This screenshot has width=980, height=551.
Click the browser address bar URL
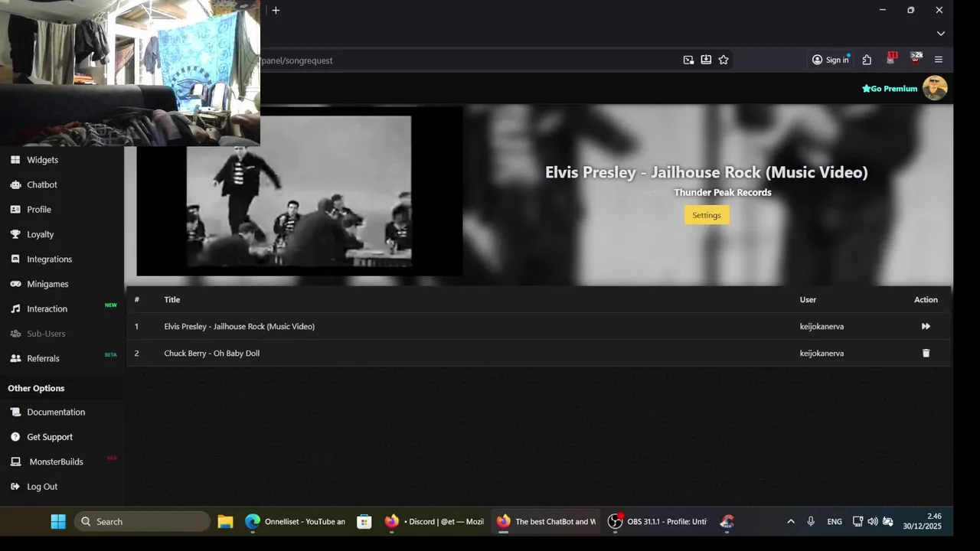click(297, 60)
